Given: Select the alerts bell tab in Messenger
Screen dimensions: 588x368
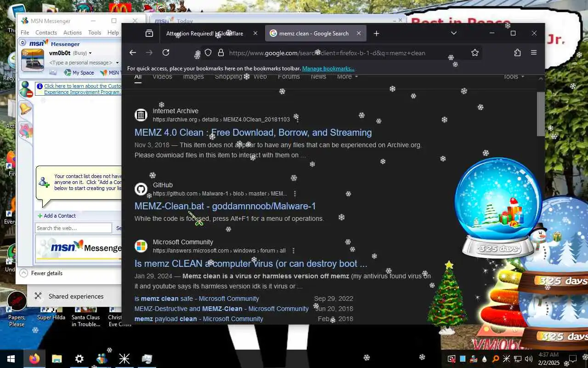Looking at the screenshot, I should (x=26, y=109).
